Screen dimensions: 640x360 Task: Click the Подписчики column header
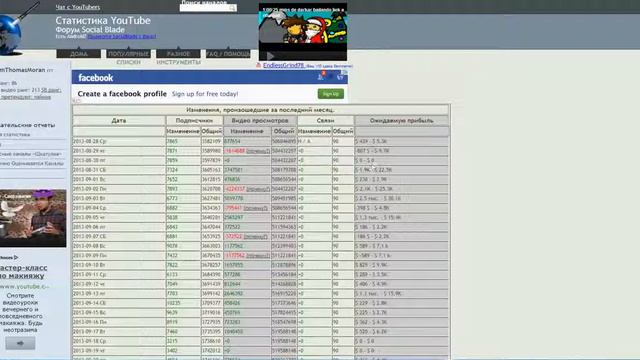(194, 120)
